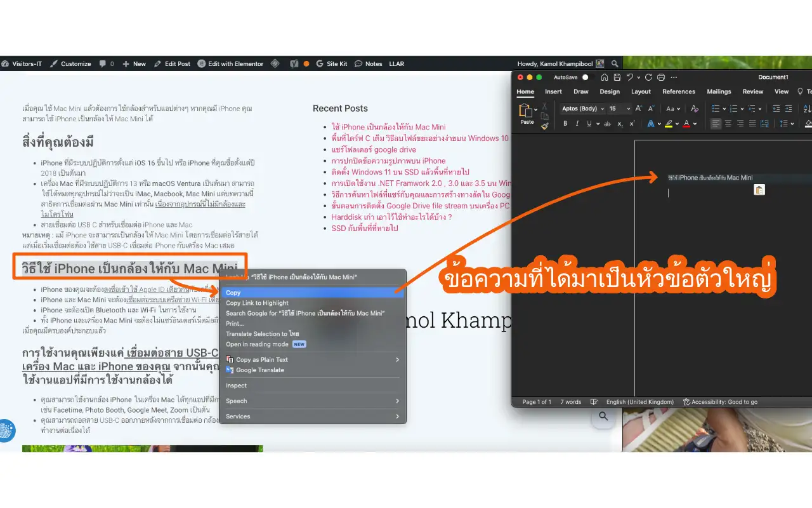
Task: Expand the Paste options dropdown arrow
Action: (536, 109)
